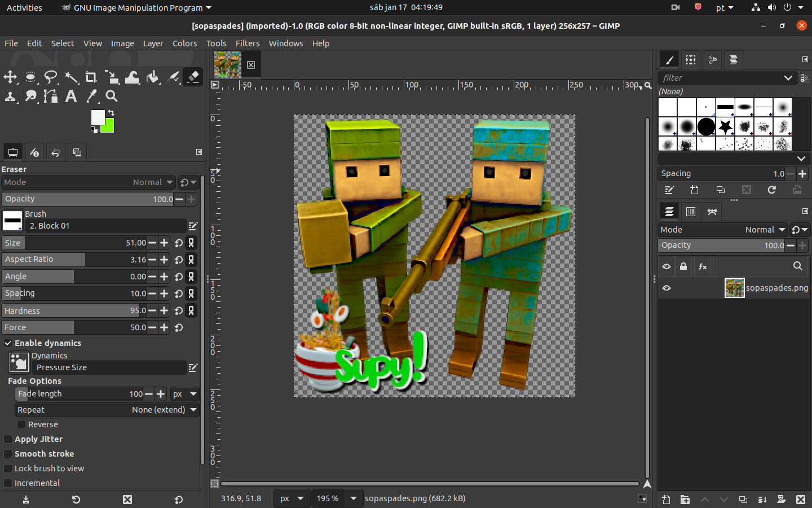
Task: Click Activities in the top bar
Action: point(24,8)
